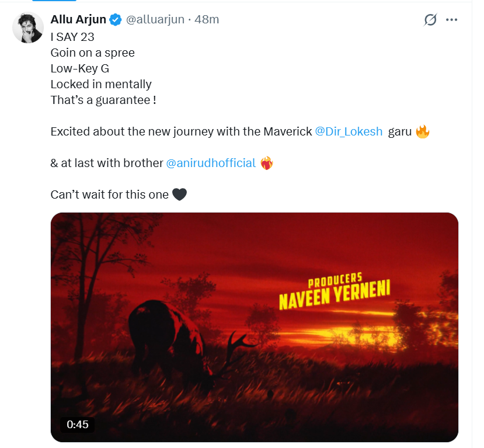Visit the @anirudhofficial mention

pos(211,163)
